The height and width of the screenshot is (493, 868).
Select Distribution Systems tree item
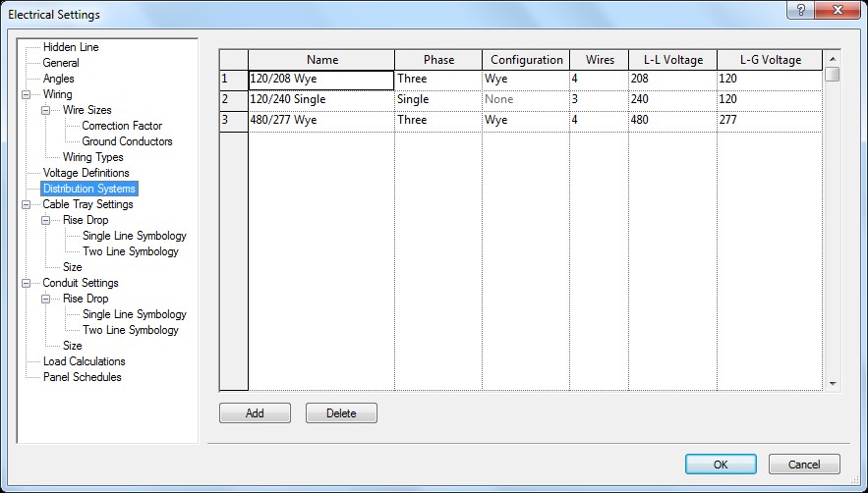(x=89, y=189)
